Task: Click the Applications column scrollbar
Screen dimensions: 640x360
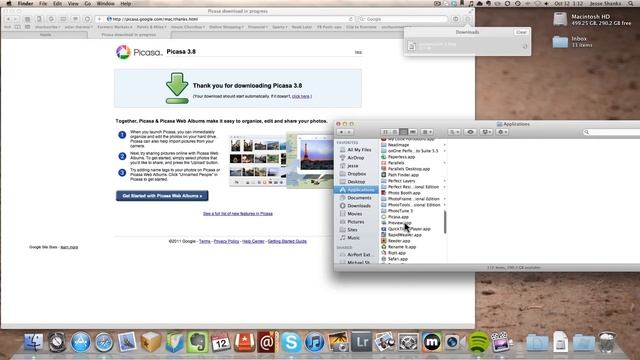Action: click(x=445, y=222)
